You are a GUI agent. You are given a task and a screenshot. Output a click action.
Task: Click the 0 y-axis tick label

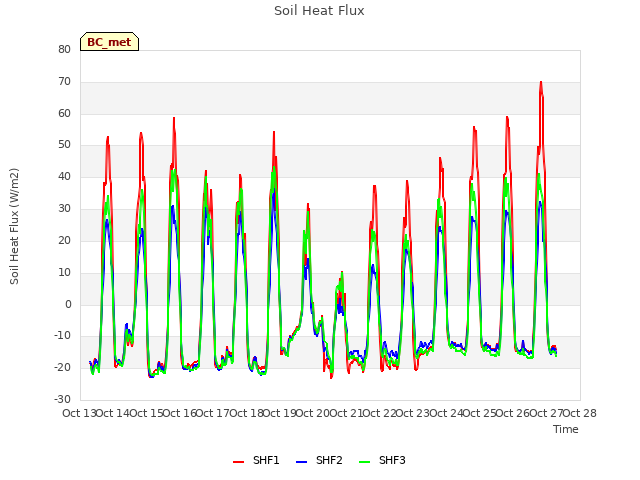pyautogui.click(x=68, y=304)
